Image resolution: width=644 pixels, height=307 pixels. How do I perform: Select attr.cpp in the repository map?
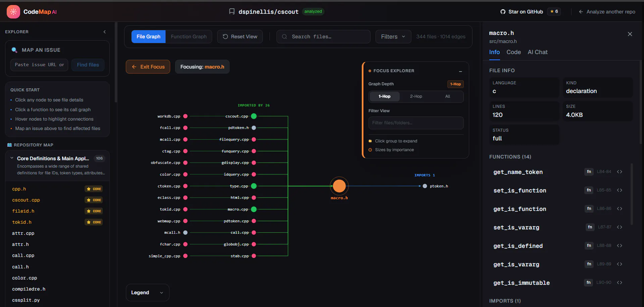click(x=23, y=233)
